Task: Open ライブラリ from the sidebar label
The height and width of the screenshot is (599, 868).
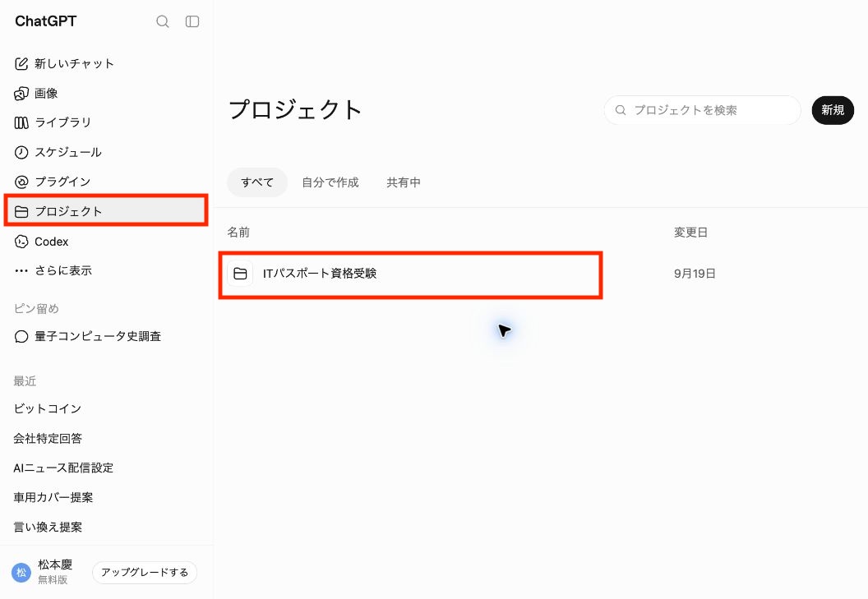Action: (63, 122)
